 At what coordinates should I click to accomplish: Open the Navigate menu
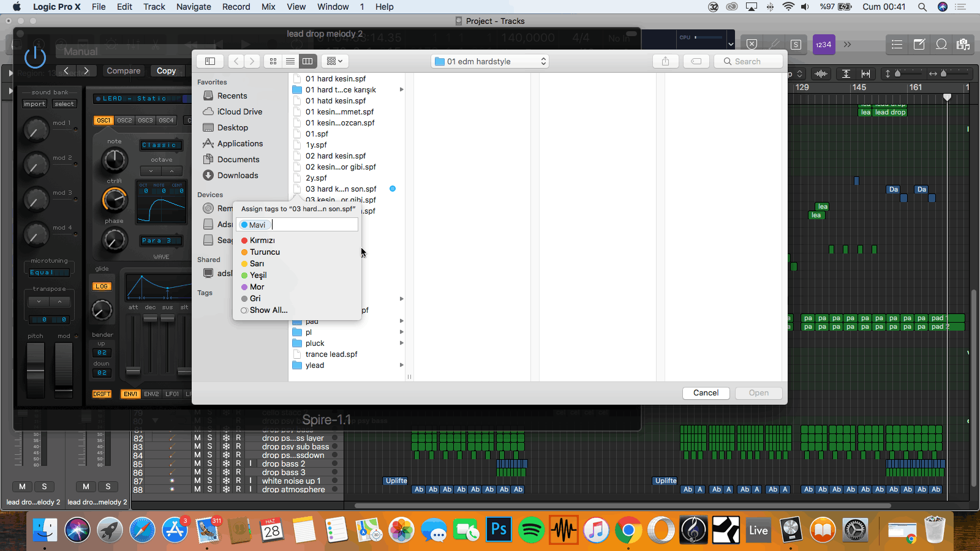pos(194,7)
